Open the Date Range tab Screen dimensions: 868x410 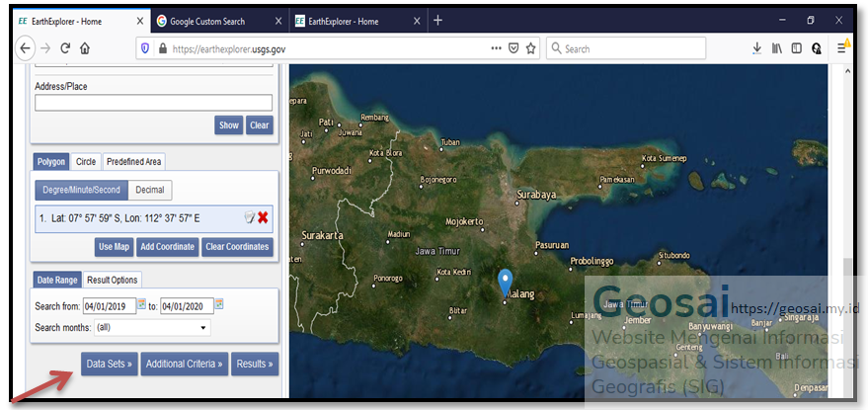coord(57,280)
